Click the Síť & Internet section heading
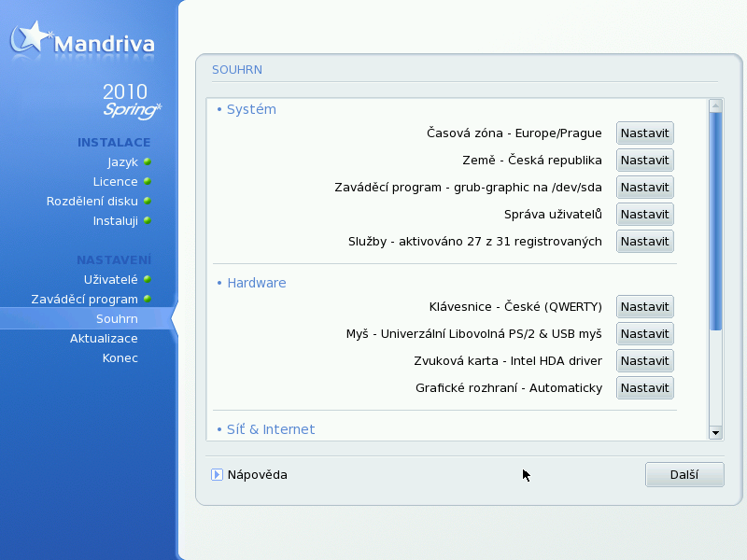The height and width of the screenshot is (560, 747). pyautogui.click(x=271, y=429)
